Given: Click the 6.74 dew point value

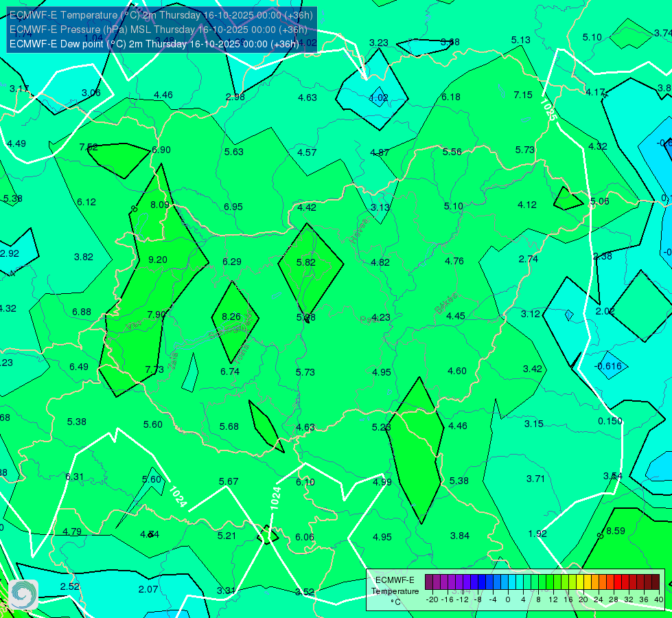Looking at the screenshot, I should [x=230, y=371].
